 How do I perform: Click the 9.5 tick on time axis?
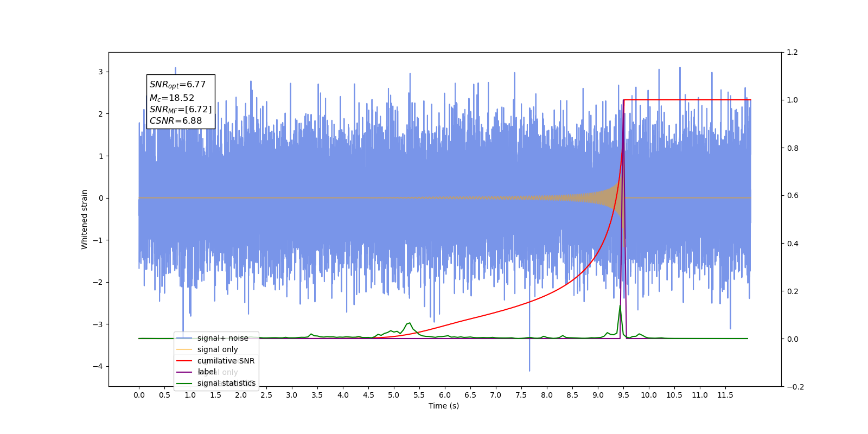pyautogui.click(x=623, y=395)
